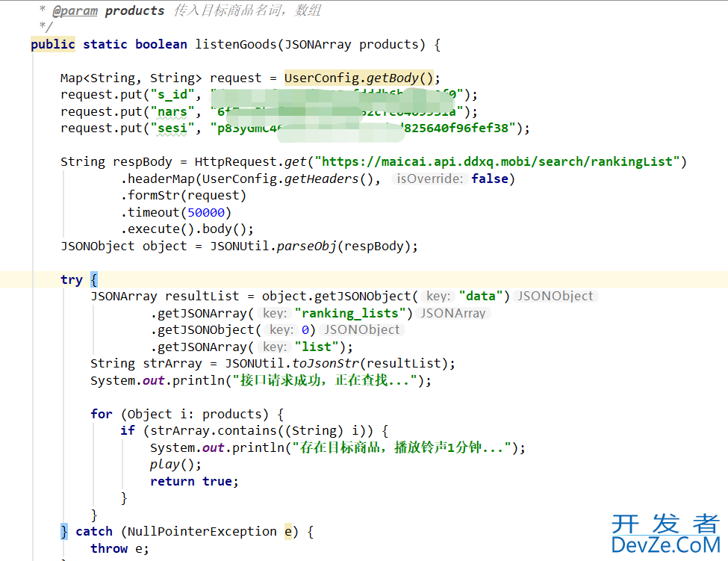Click the println with 接口请求成功 message
Image resolution: width=728 pixels, height=561 pixels.
(261, 381)
